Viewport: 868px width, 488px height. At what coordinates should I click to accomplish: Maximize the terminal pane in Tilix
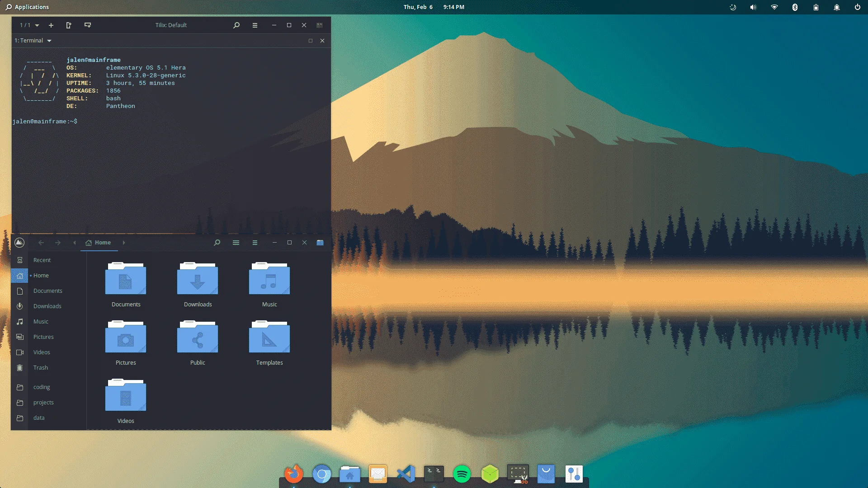[x=311, y=41]
